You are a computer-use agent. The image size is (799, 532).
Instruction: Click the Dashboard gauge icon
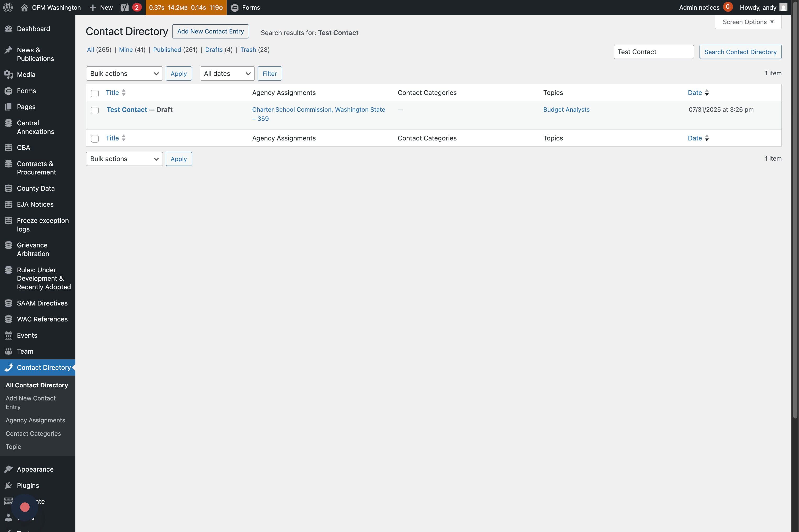click(x=8, y=29)
